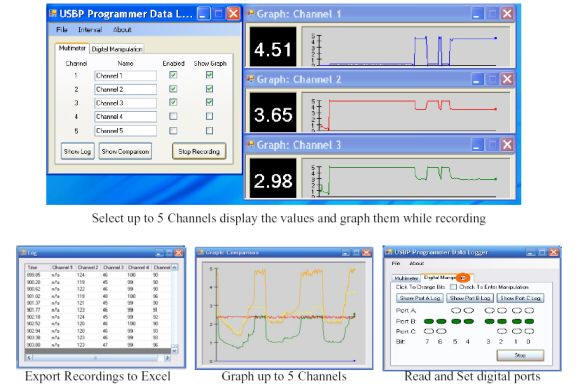Minimize the Graph: Channel 2 window

coord(477,79)
